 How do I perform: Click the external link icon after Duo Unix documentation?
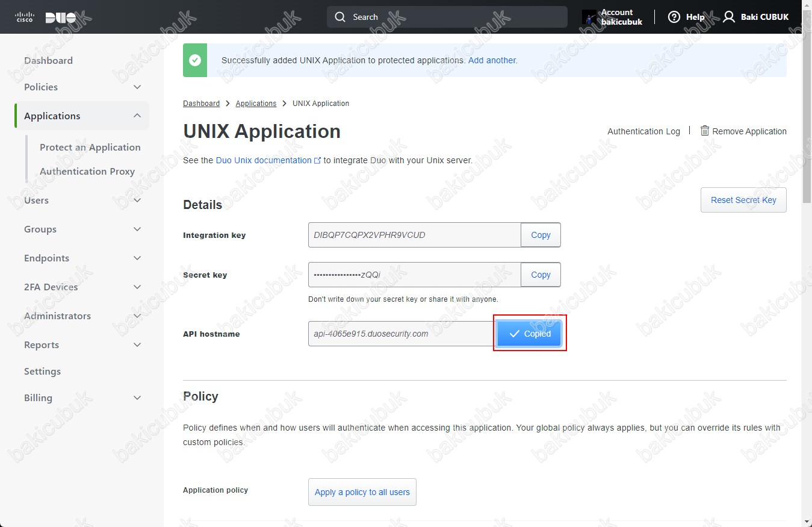317,161
